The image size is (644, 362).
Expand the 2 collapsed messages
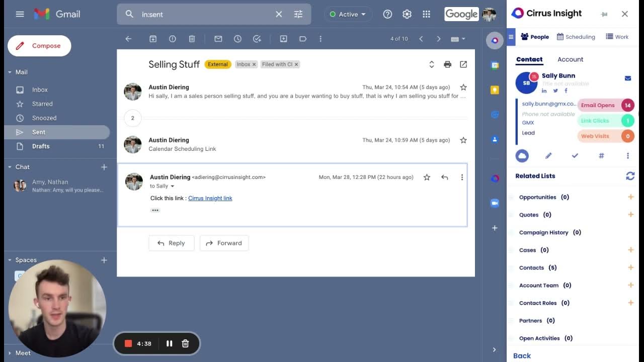[x=133, y=118]
